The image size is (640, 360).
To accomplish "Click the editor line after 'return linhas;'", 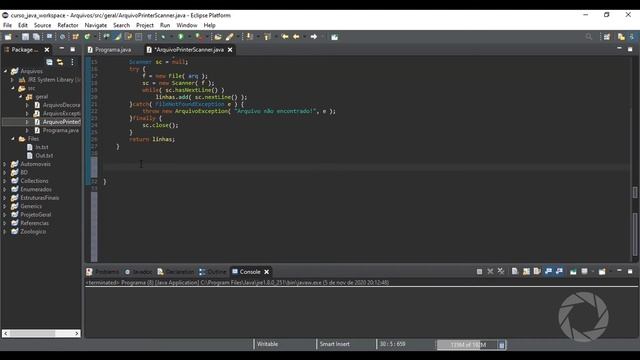I will pyautogui.click(x=365, y=146).
